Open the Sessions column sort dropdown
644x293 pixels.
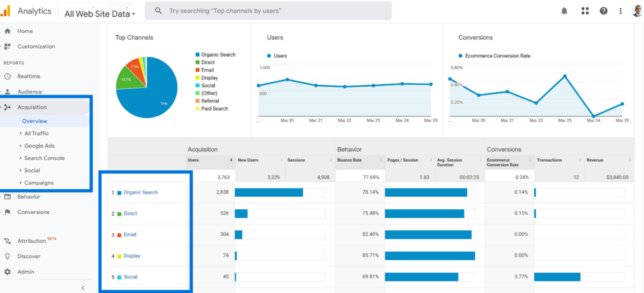pyautogui.click(x=331, y=160)
